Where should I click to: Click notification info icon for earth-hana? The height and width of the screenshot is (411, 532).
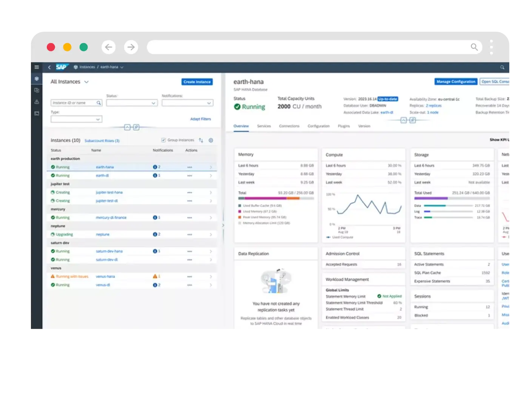[x=155, y=167]
